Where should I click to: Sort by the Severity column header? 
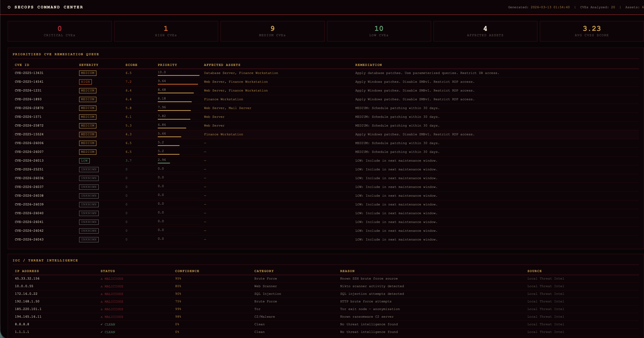pyautogui.click(x=88, y=65)
